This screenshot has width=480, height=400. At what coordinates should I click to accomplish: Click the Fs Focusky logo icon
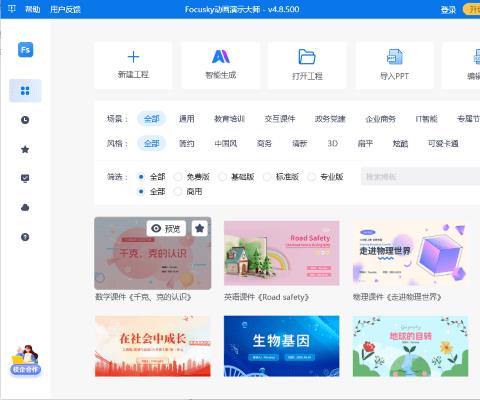pos(25,50)
